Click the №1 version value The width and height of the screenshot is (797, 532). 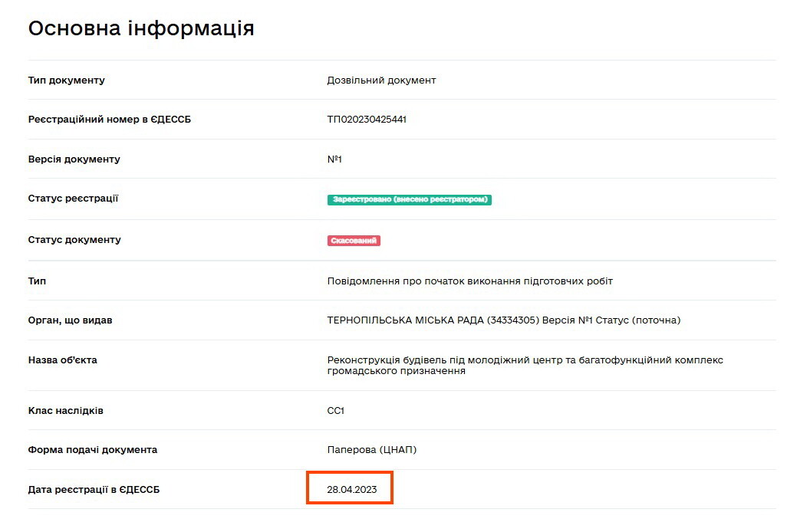(334, 159)
